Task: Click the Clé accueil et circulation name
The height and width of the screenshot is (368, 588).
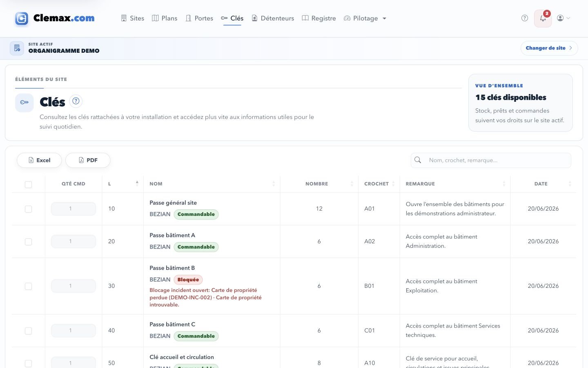Action: 182,357
